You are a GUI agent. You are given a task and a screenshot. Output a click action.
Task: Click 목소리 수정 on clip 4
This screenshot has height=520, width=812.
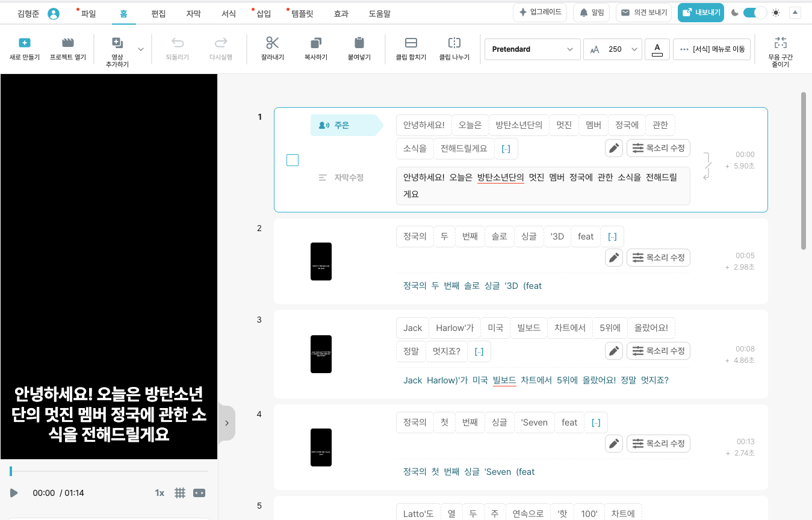(x=659, y=444)
